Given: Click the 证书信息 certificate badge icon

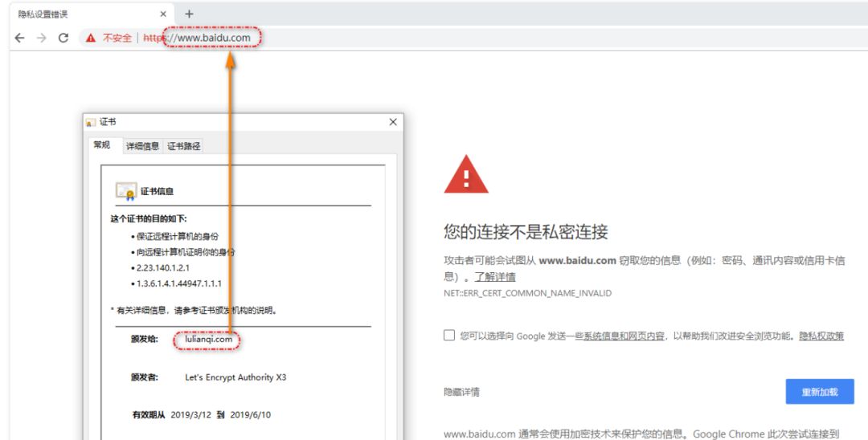Looking at the screenshot, I should click(x=126, y=191).
